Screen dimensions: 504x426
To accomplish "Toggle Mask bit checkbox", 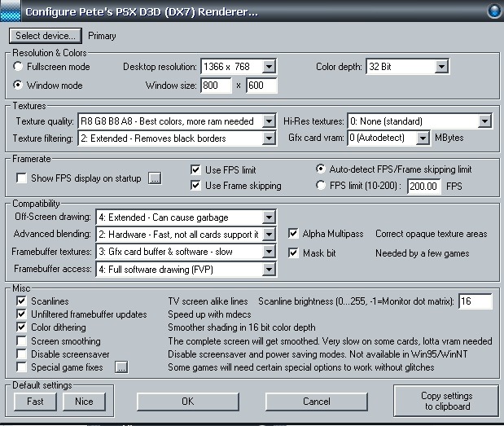I will click(293, 253).
